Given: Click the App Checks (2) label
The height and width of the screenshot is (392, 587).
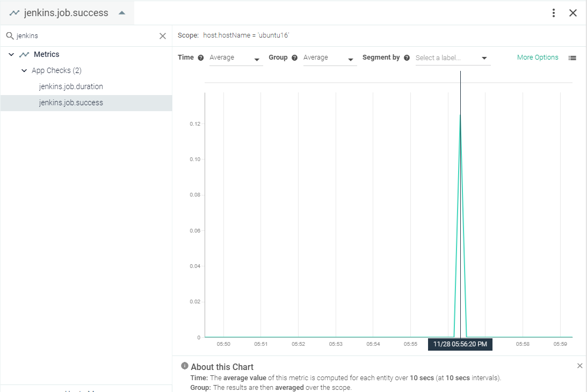Looking at the screenshot, I should pos(56,70).
